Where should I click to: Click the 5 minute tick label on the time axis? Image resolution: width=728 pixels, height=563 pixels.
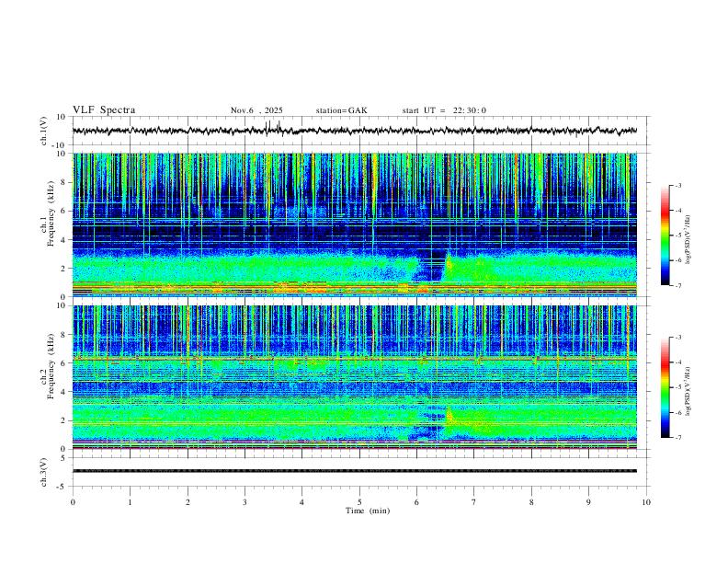359,501
